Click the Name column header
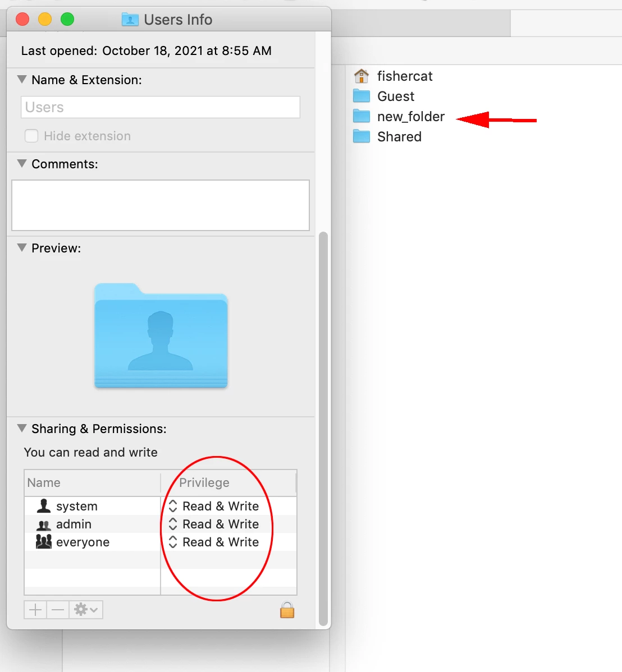622x672 pixels. pos(92,483)
